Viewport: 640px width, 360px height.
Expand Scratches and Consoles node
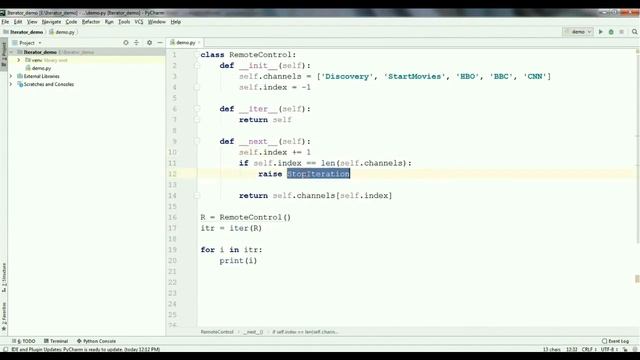[11, 84]
